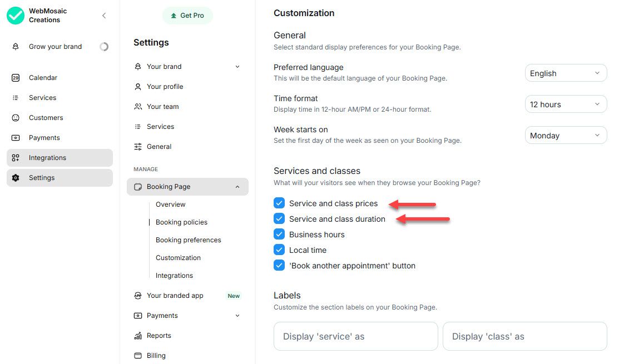Screen dimensions: 629x364
Task: Click the Customers smiley face icon
Action: 16,118
